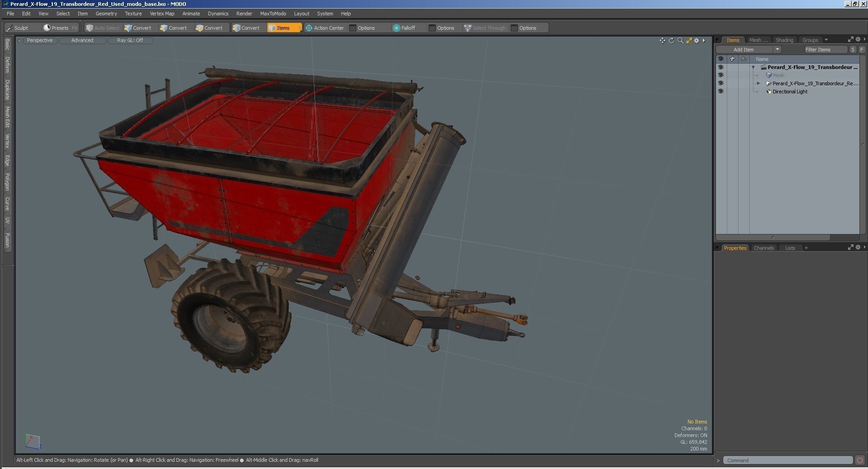Open the Geometry menu

tap(106, 14)
